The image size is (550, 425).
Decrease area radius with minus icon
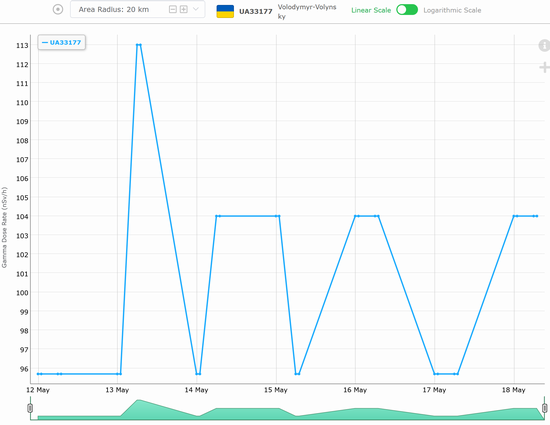173,9
